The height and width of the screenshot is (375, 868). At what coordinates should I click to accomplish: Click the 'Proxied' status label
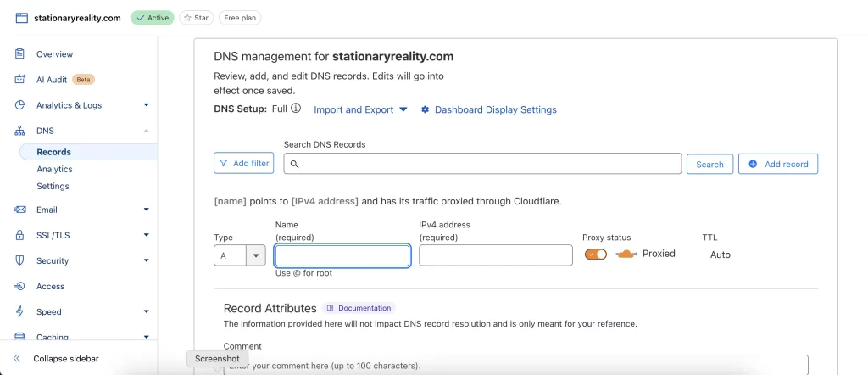coord(659,254)
